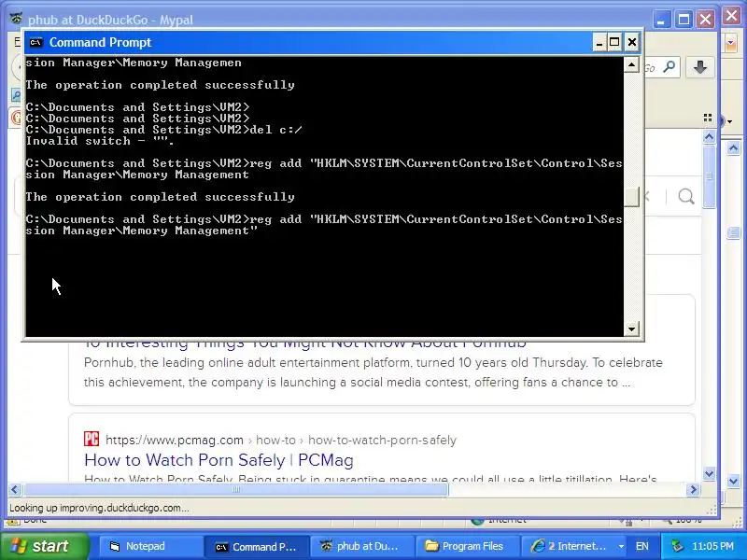Open the Command Prompt system menu icon
The width and height of the screenshot is (747, 560).
coord(35,42)
